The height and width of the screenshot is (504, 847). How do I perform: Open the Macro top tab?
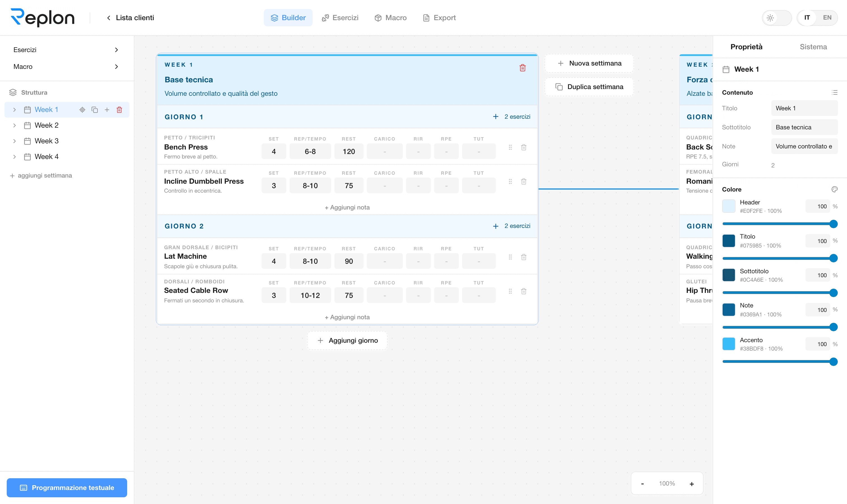click(390, 18)
